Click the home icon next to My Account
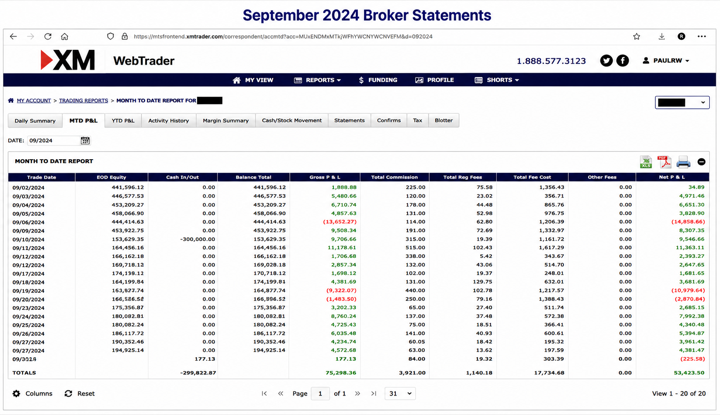Image resolution: width=720 pixels, height=415 pixels. pyautogui.click(x=11, y=101)
